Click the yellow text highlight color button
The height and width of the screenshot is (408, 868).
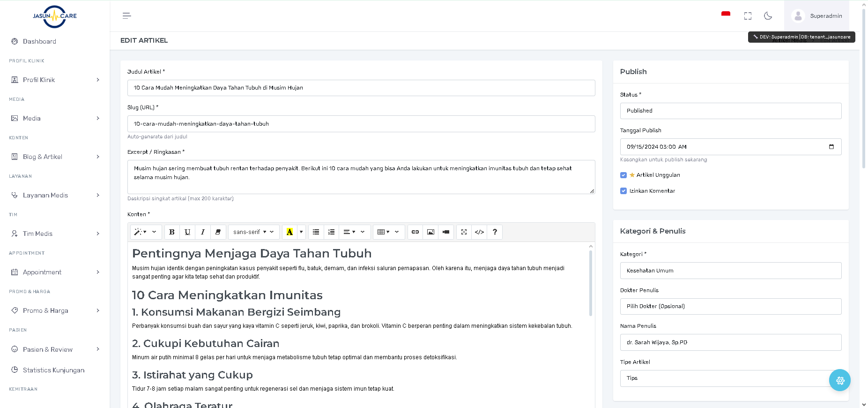(289, 232)
